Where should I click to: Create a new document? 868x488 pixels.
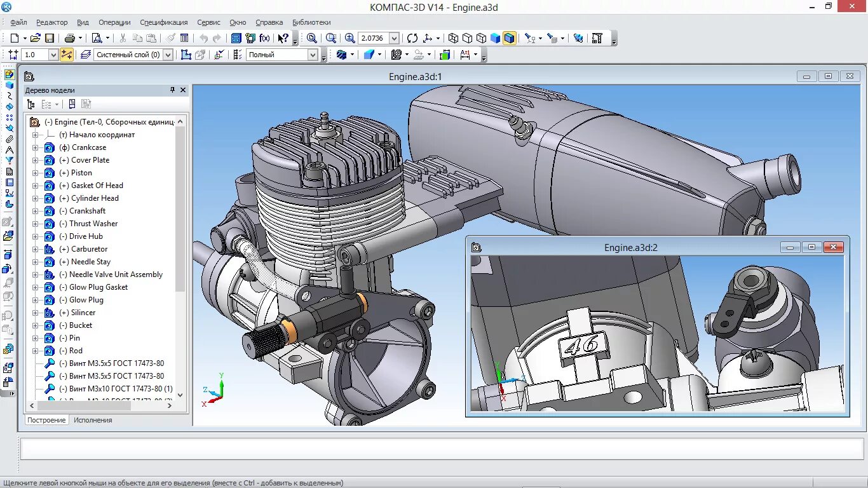(15, 38)
